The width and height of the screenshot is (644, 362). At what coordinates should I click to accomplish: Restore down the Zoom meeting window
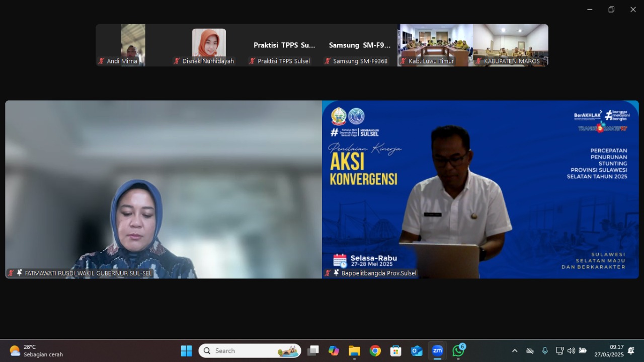pos(611,10)
